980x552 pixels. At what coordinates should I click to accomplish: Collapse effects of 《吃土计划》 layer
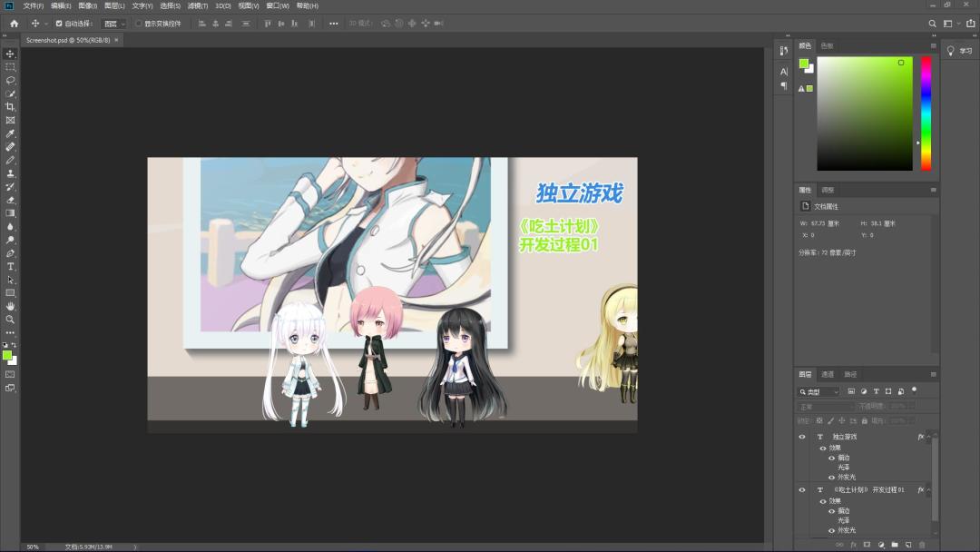[929, 490]
